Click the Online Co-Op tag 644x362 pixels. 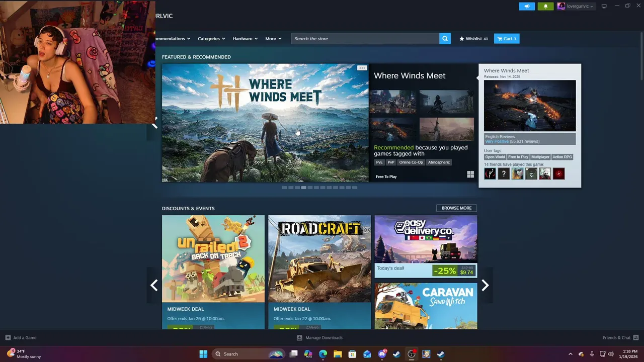coord(411,162)
